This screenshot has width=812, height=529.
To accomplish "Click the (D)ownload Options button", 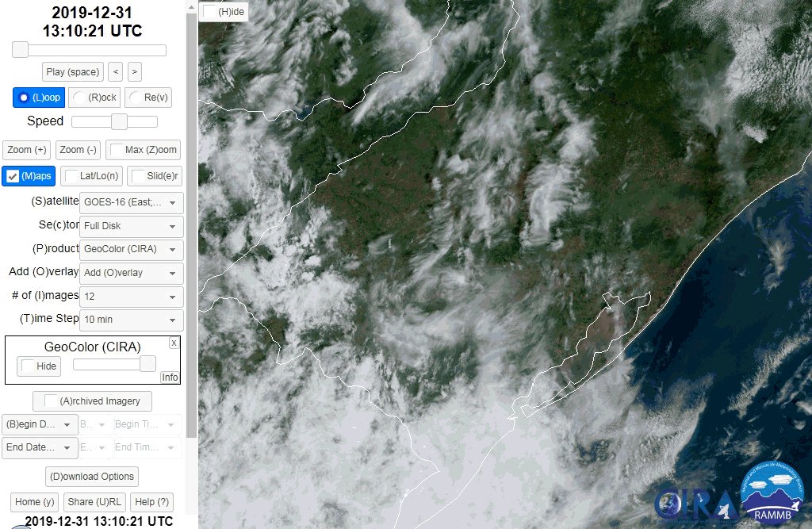I will pos(92,477).
